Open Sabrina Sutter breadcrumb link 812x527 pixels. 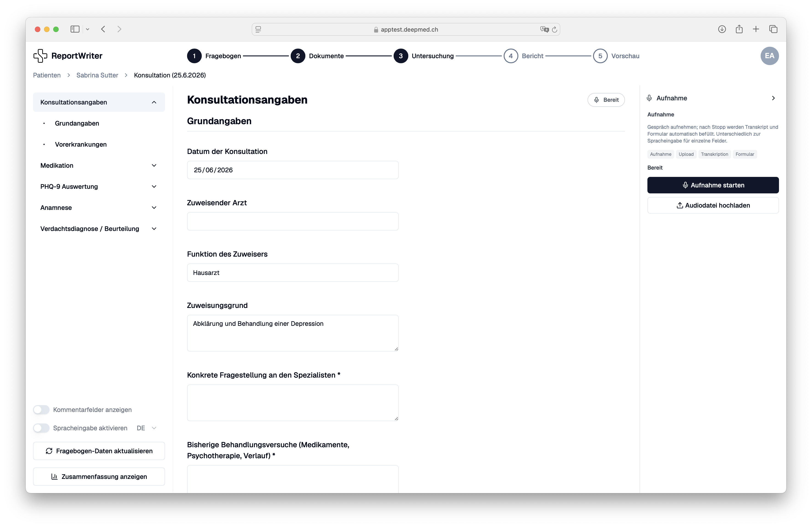(97, 75)
